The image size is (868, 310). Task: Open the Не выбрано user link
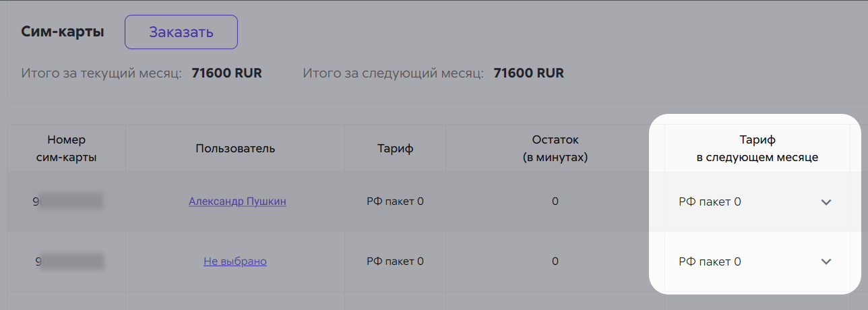click(x=235, y=261)
